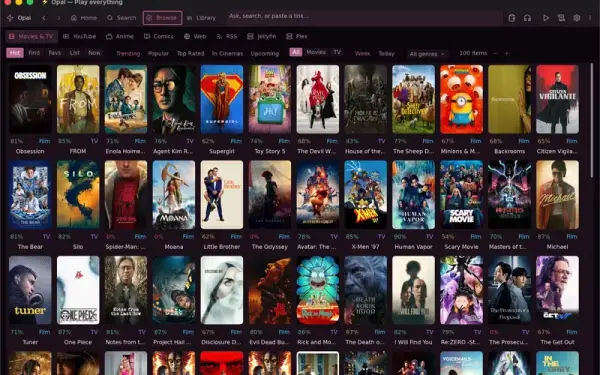Click the '100 items' count text
The height and width of the screenshot is (375, 600).
point(473,53)
